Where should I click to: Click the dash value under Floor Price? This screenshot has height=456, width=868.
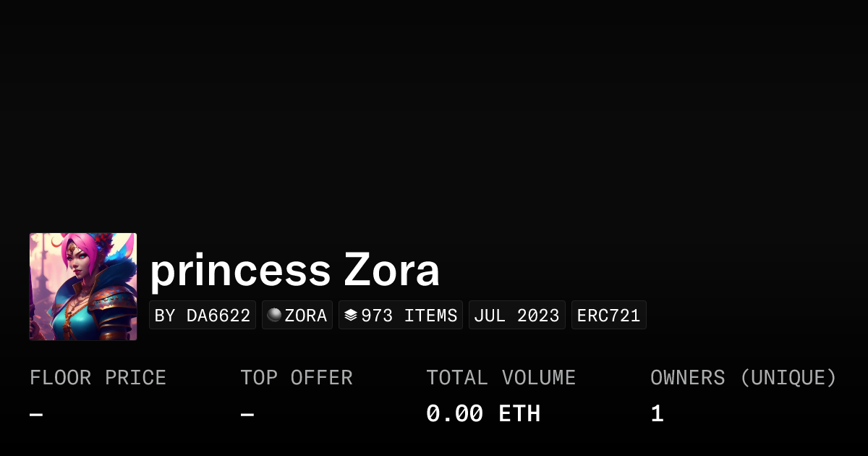point(36,415)
